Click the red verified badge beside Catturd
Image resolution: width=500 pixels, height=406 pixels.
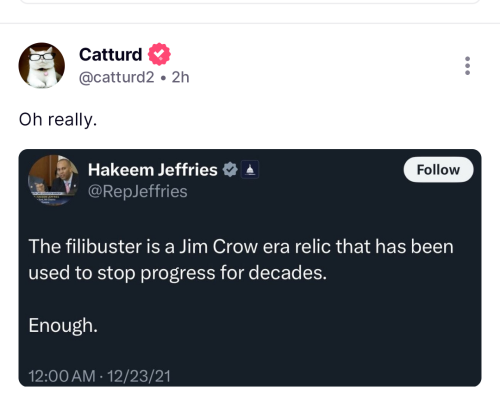(x=159, y=54)
